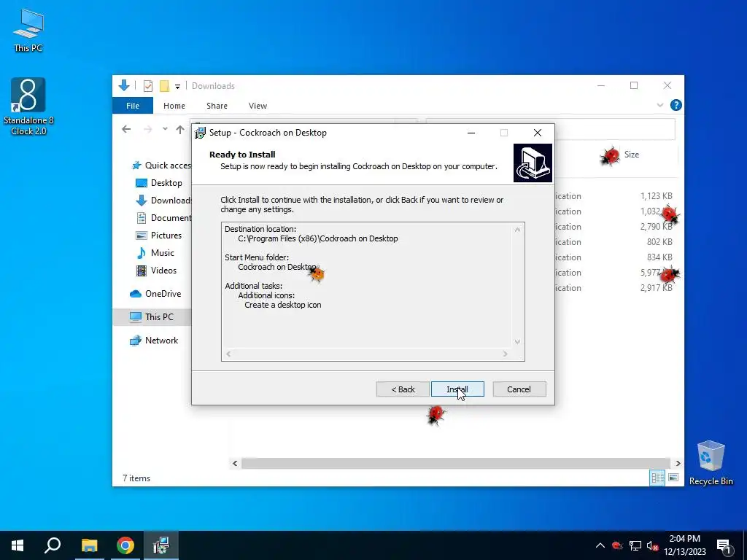Image resolution: width=747 pixels, height=560 pixels.
Task: Click the New folder quick access icon
Action: (x=164, y=86)
